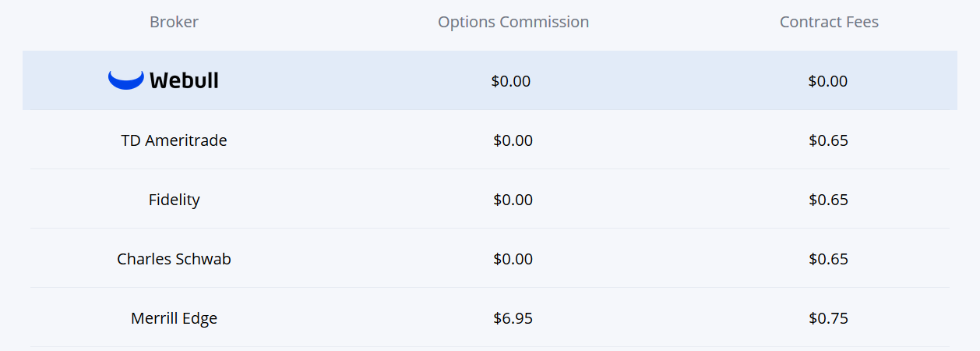Click TD Ameritrade's $0.00 options commission
The image size is (980, 351).
pyautogui.click(x=513, y=140)
